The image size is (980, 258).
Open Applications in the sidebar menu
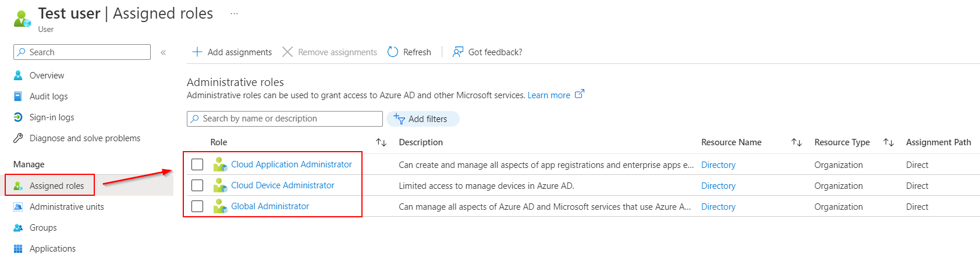[x=52, y=249]
